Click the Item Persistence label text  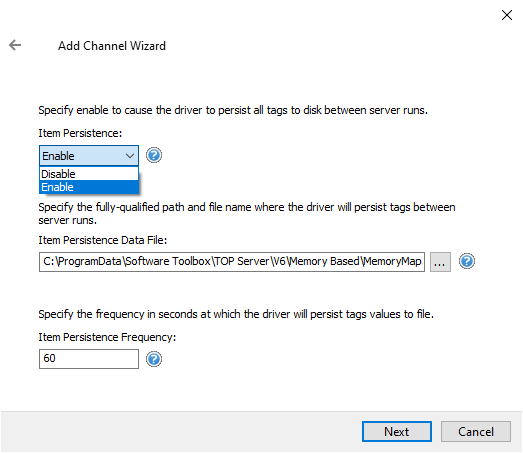80,133
